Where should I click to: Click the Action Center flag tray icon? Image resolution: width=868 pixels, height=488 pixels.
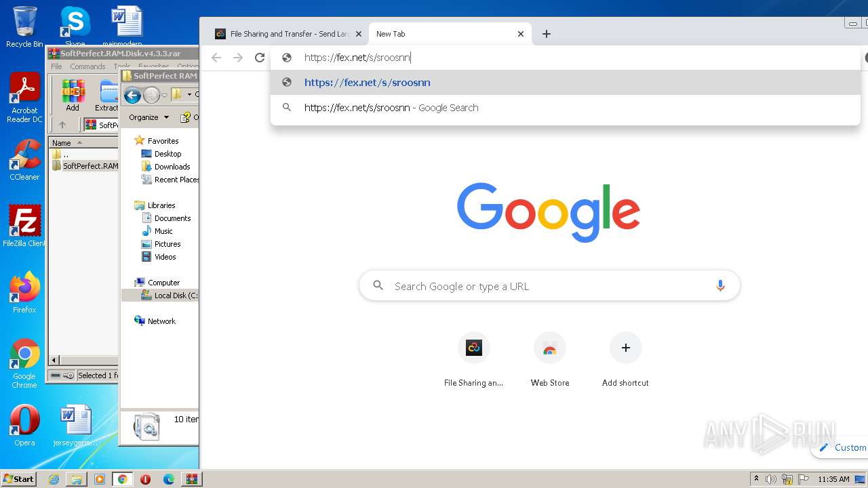[x=804, y=479]
